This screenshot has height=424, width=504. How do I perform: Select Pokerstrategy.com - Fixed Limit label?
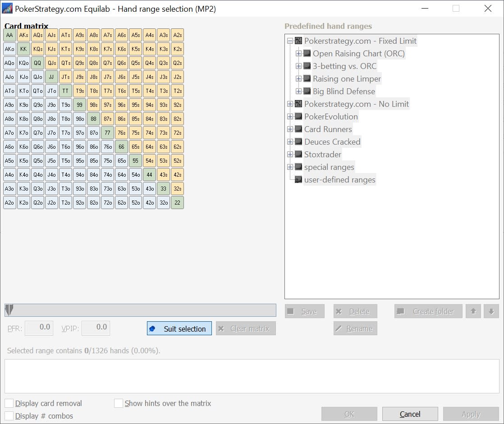click(360, 41)
